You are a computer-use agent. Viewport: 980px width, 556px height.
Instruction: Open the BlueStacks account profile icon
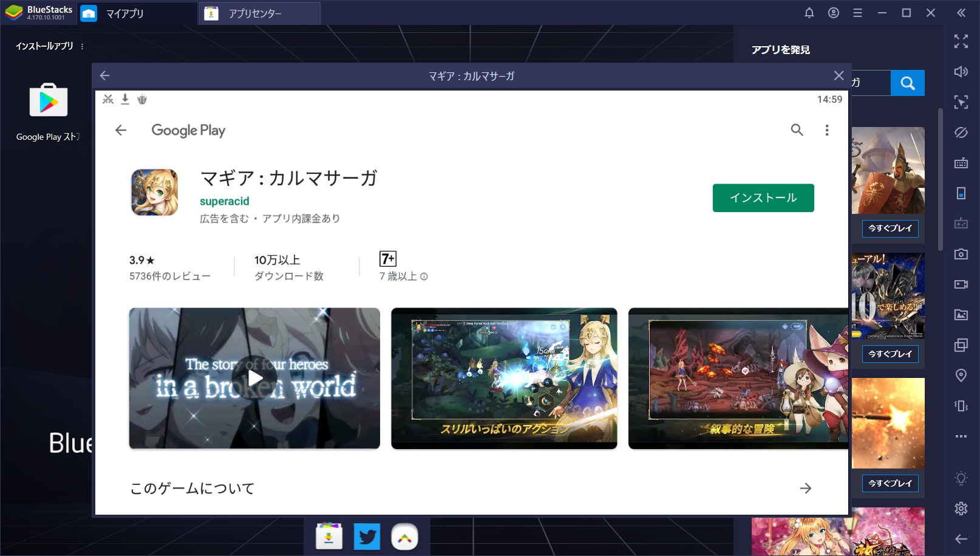point(834,13)
